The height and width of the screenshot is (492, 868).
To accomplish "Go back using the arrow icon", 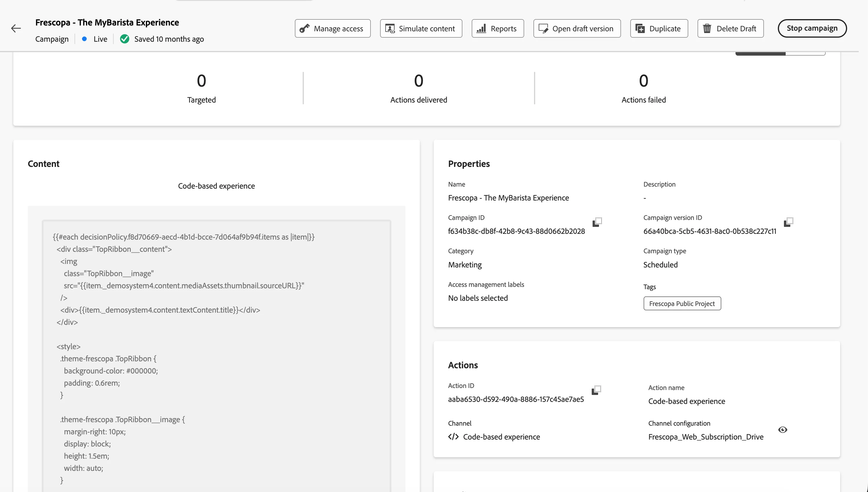I will 16,28.
